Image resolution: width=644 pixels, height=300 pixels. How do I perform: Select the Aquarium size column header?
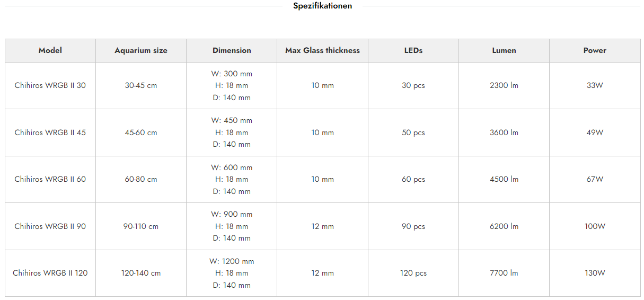coord(141,50)
